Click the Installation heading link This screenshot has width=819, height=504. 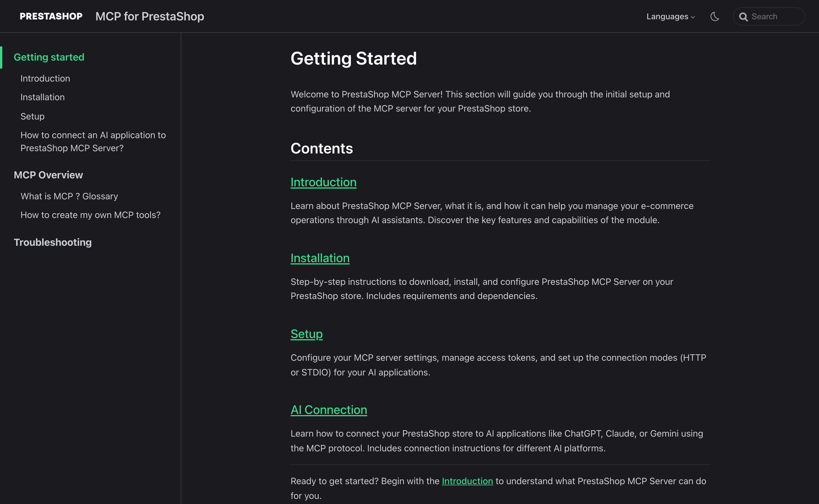[x=320, y=258]
